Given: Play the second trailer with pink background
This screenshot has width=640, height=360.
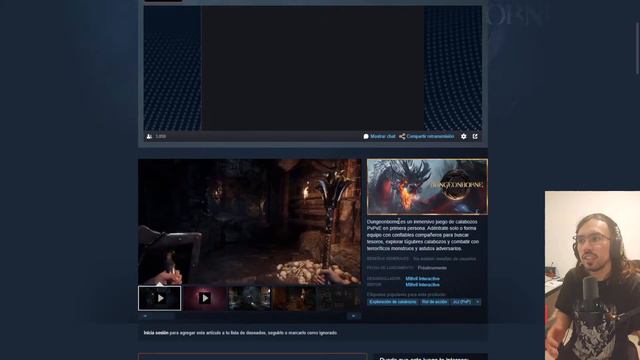Looking at the screenshot, I should coord(204,298).
